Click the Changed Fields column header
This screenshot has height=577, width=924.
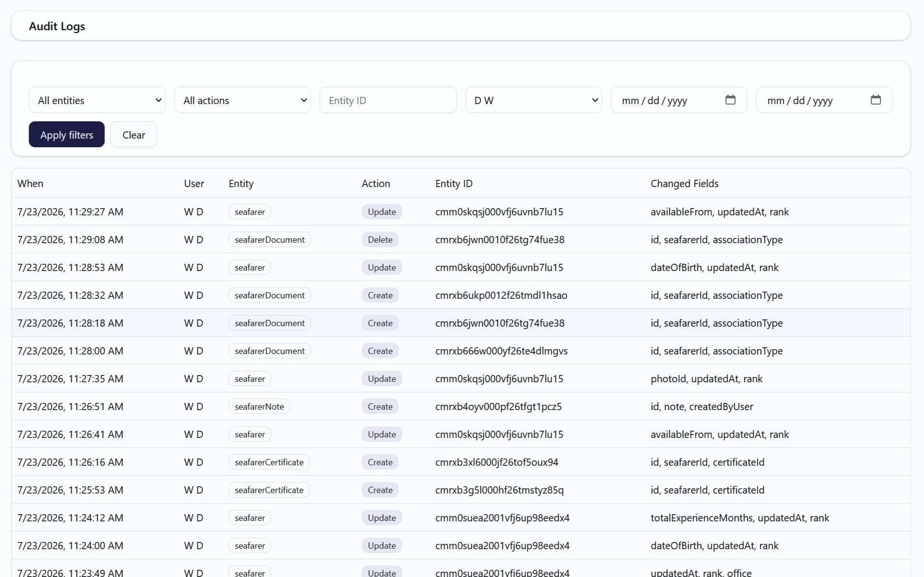click(685, 183)
